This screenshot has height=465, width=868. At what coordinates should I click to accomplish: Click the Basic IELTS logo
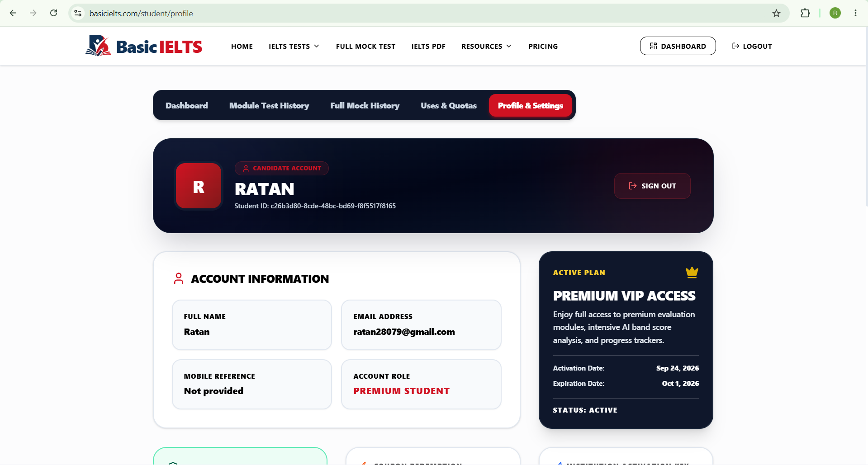click(144, 46)
